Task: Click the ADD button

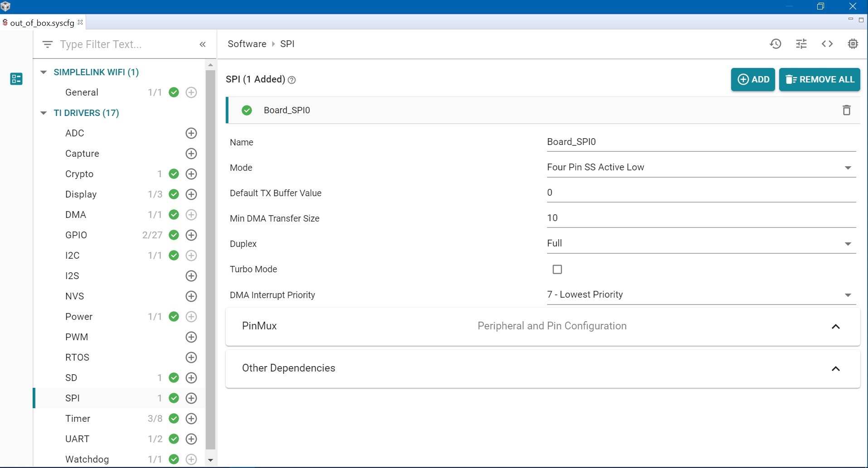Action: (x=753, y=79)
